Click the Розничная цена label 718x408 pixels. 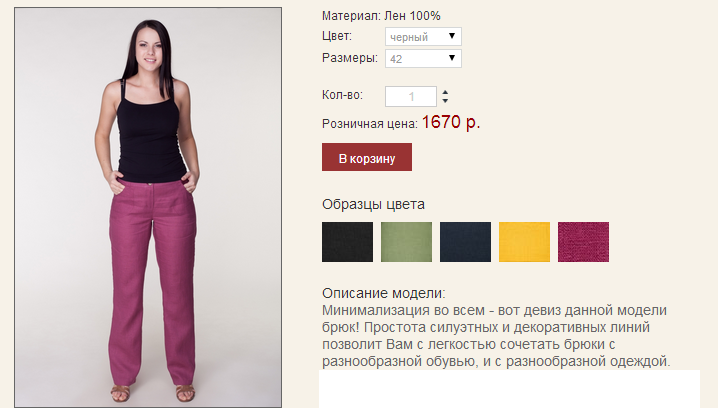(x=370, y=124)
